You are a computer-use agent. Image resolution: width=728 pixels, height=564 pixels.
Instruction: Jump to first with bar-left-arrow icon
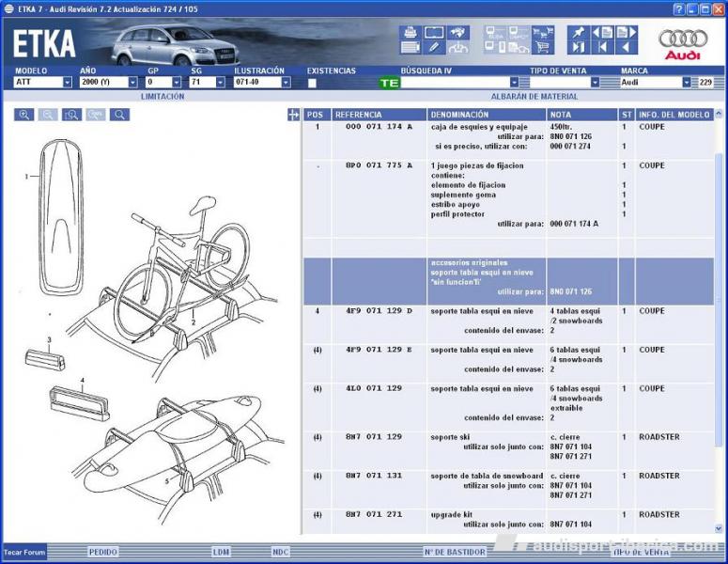click(x=602, y=47)
